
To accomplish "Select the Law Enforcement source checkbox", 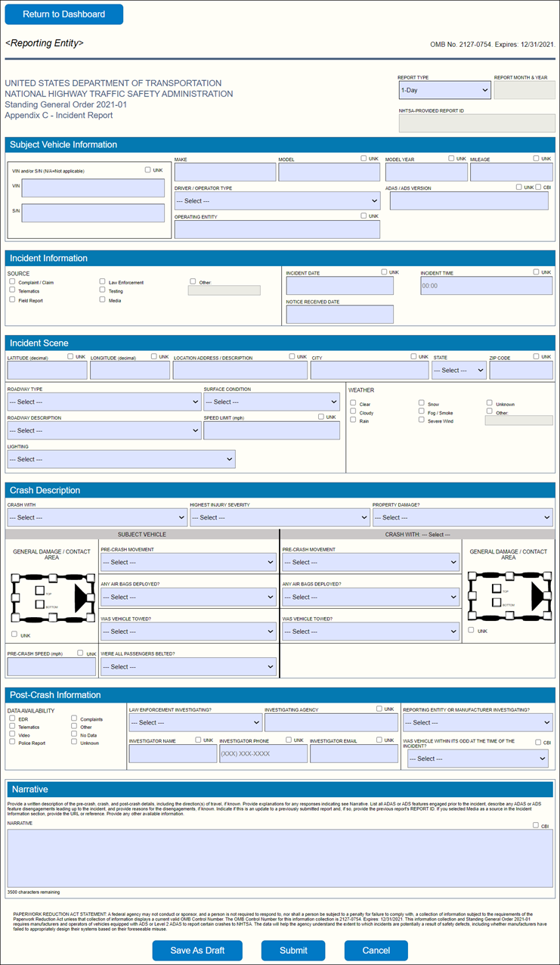I will point(102,281).
